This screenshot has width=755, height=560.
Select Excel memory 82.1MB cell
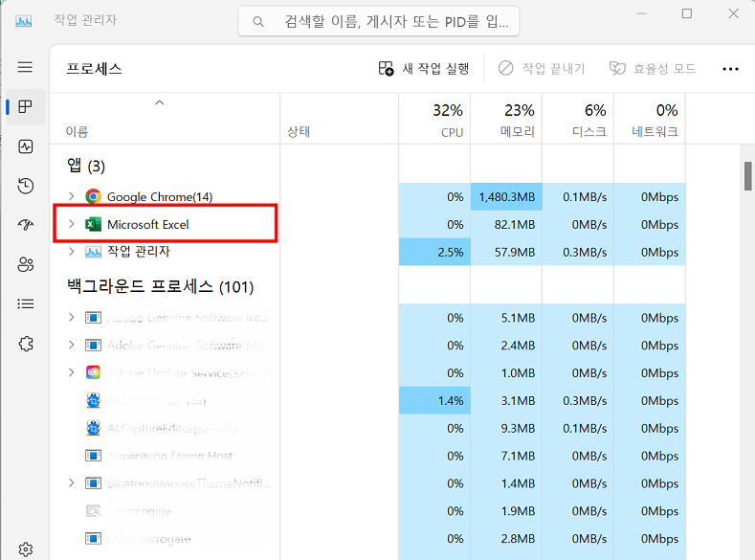(x=506, y=224)
